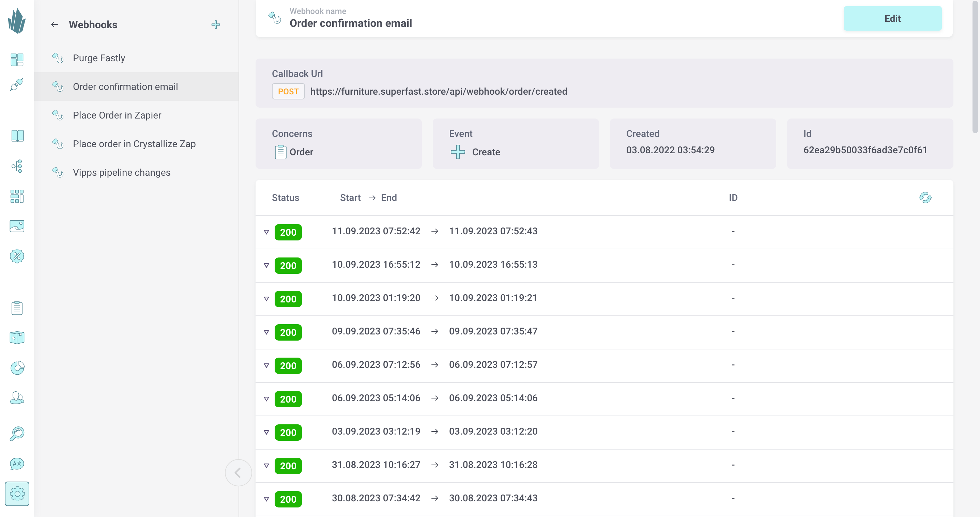Select the Vipps pipeline changes webhook icon
Image resolution: width=980 pixels, height=517 pixels.
tap(58, 172)
